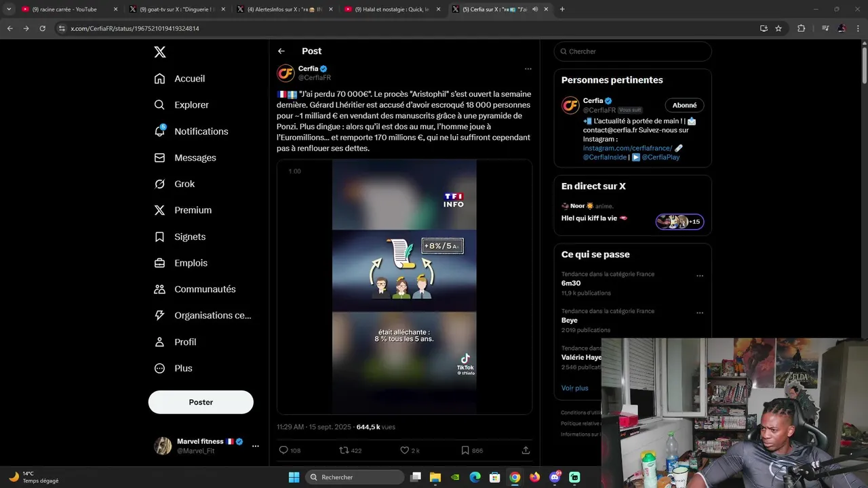The height and width of the screenshot is (488, 868).
Task: Click the Marvel fitness profile avatar
Action: point(163,446)
